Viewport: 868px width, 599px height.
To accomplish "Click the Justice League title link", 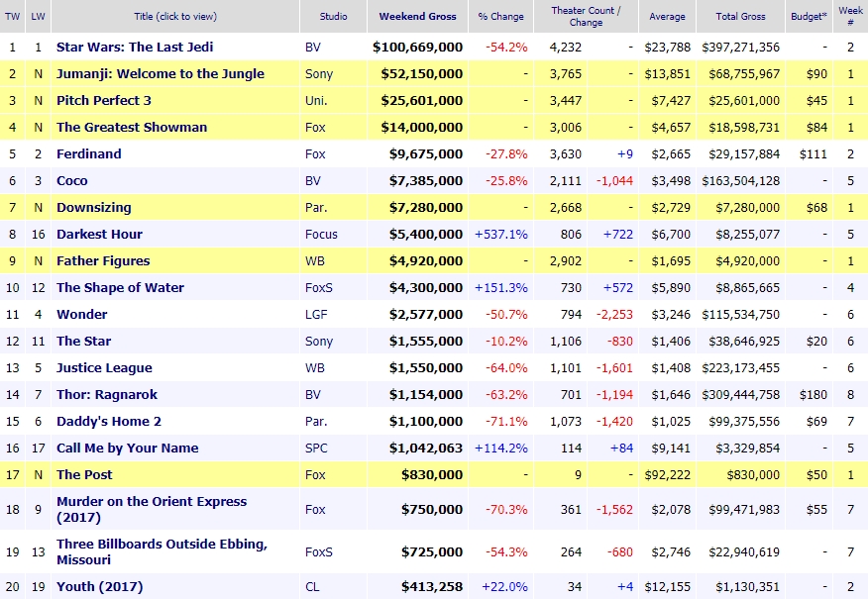I will click(104, 367).
